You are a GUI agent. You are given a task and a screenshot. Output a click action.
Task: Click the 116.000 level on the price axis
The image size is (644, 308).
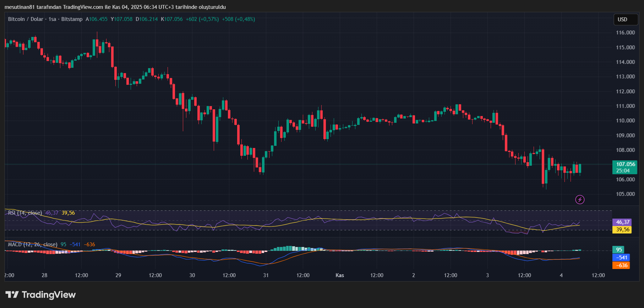[625, 33]
